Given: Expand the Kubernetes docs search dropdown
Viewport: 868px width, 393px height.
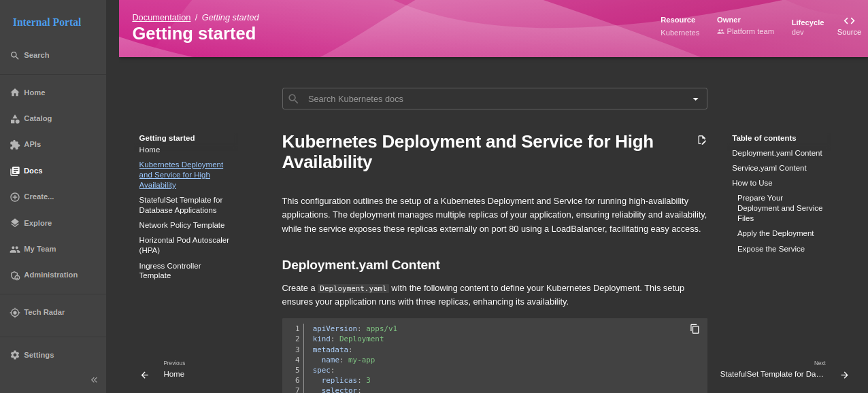Looking at the screenshot, I should [695, 99].
